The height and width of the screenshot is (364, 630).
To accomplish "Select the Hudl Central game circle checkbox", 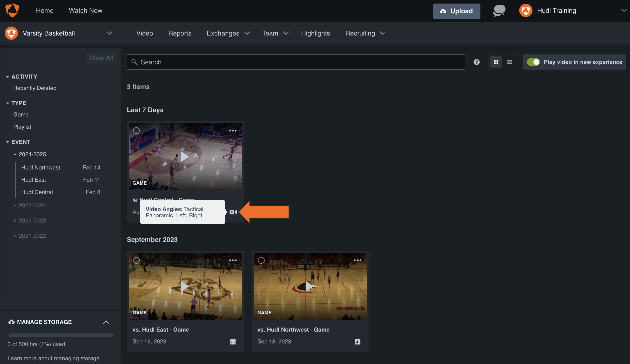I will click(x=137, y=130).
